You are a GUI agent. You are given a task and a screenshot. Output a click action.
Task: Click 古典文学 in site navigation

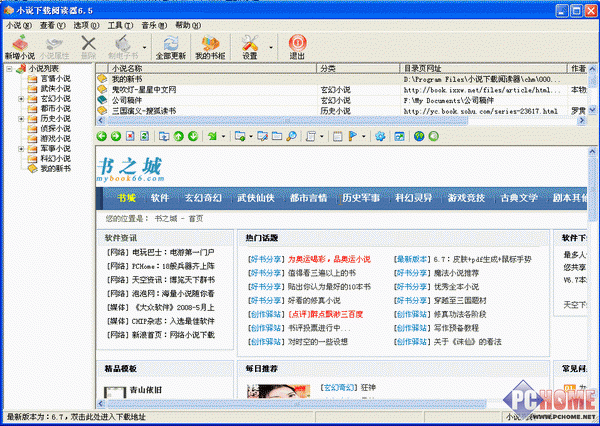[519, 198]
